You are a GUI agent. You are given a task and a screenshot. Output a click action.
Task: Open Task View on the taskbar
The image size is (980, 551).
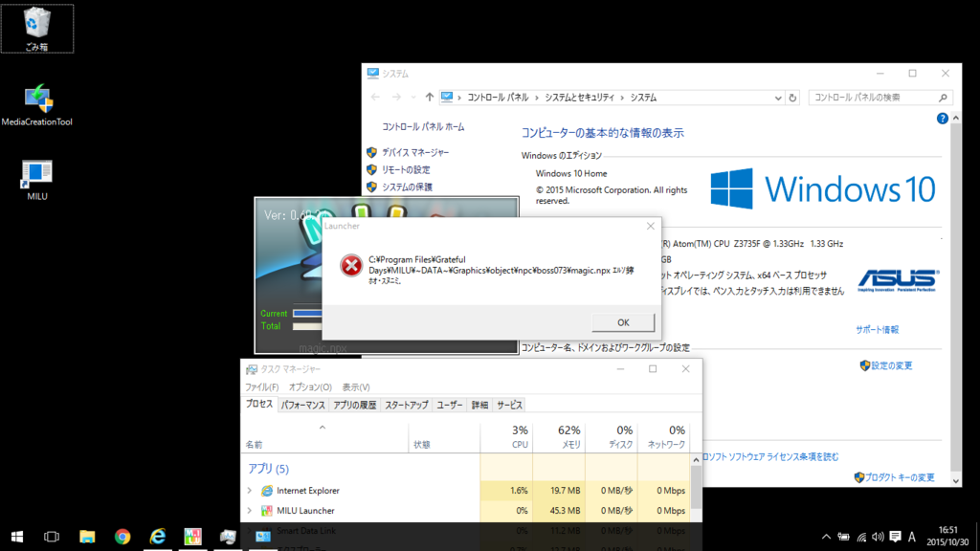pos(52,537)
